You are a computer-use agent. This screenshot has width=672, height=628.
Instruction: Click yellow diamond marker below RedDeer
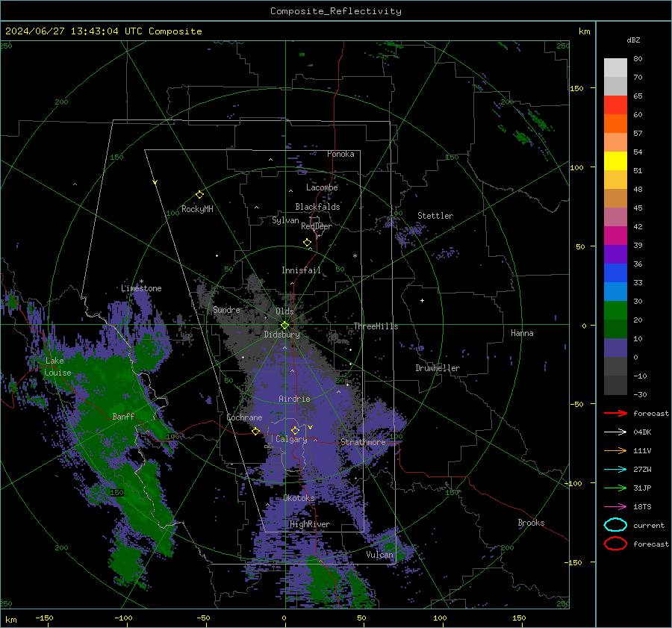(307, 243)
